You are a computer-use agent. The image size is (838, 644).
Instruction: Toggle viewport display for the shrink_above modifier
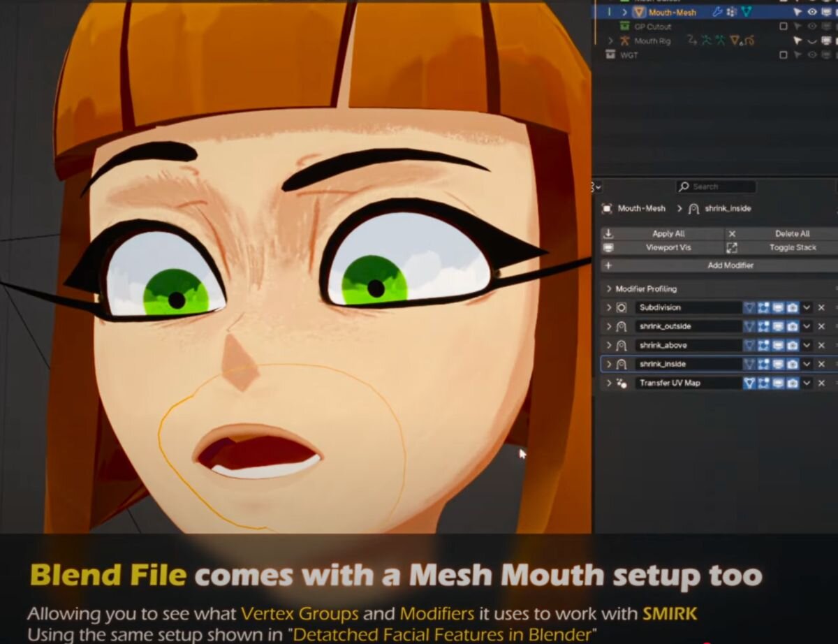point(778,345)
